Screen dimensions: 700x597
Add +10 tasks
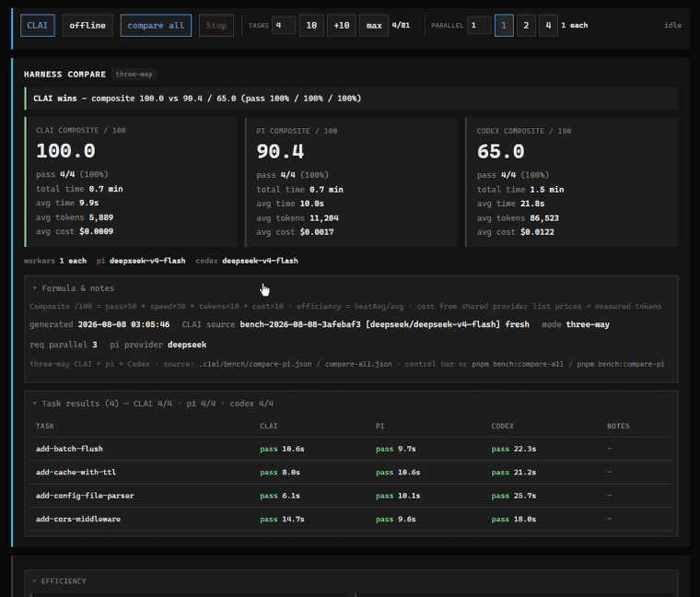[342, 26]
